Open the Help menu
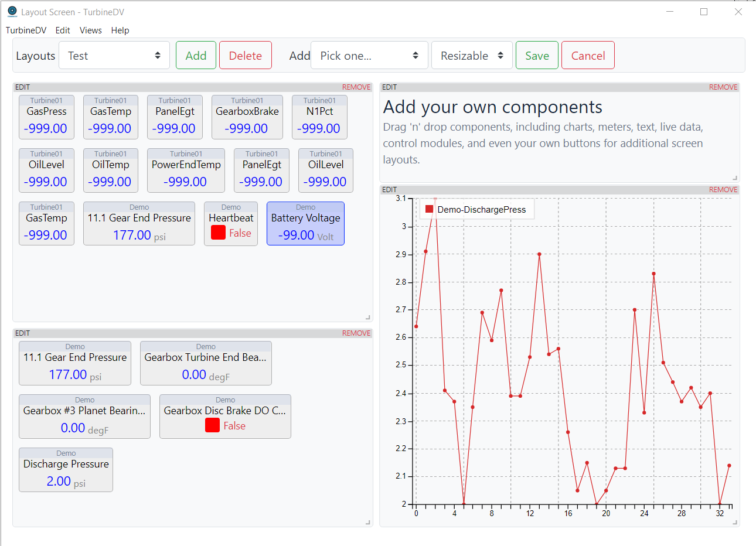756x546 pixels. [120, 30]
